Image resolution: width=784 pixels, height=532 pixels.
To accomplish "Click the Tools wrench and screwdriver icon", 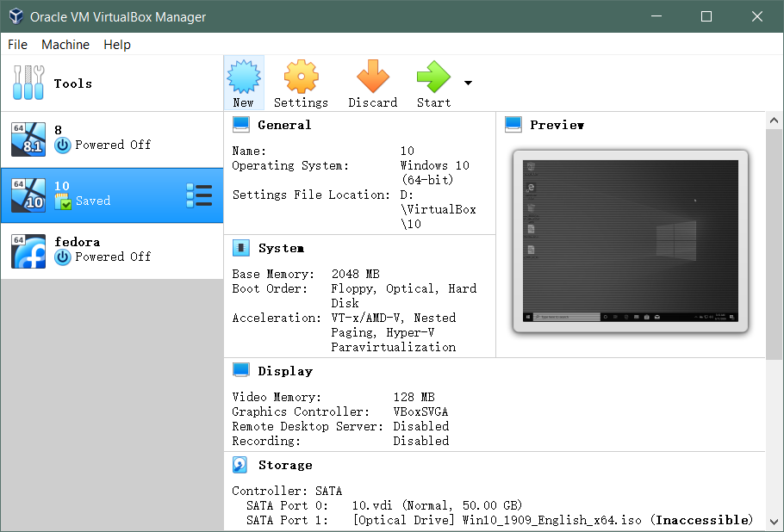I will click(x=28, y=83).
